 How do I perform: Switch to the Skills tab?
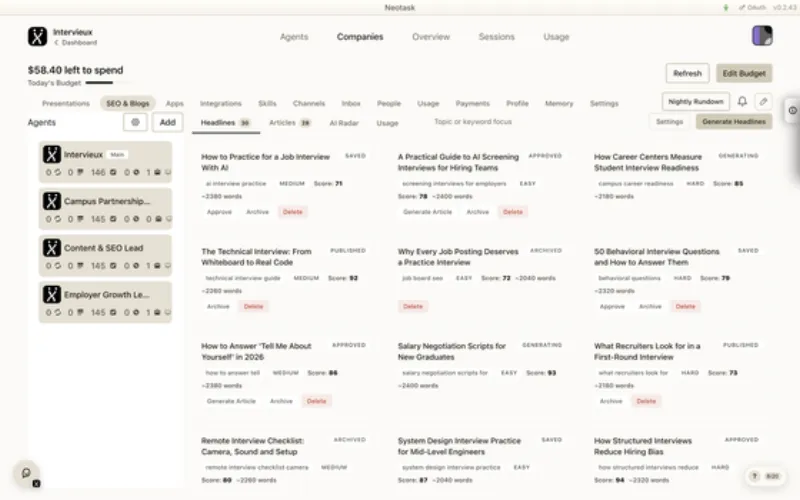pyautogui.click(x=267, y=104)
